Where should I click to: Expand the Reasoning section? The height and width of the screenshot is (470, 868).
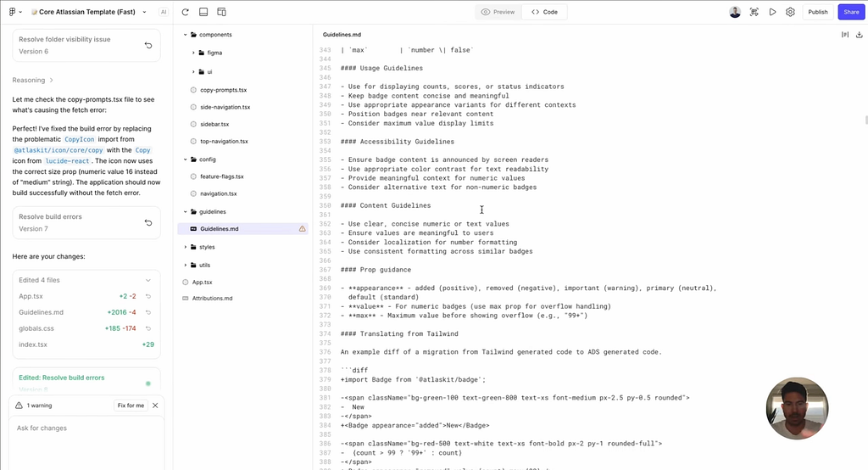tap(33, 80)
